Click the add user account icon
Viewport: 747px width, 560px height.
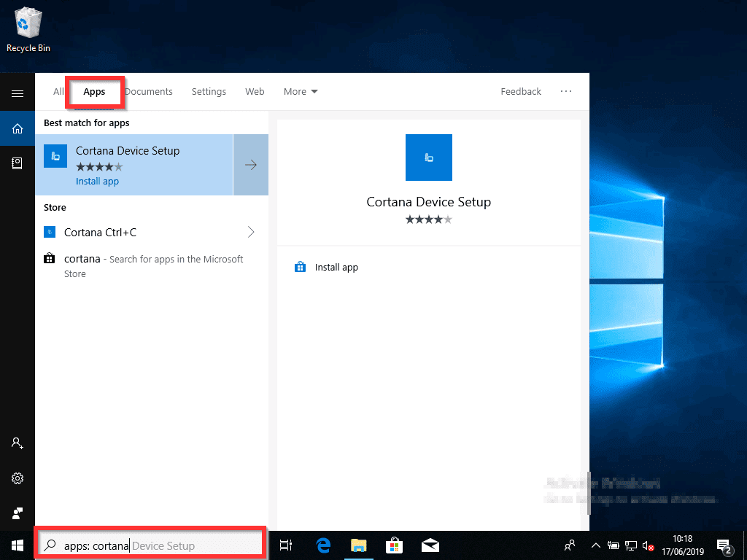[18, 443]
